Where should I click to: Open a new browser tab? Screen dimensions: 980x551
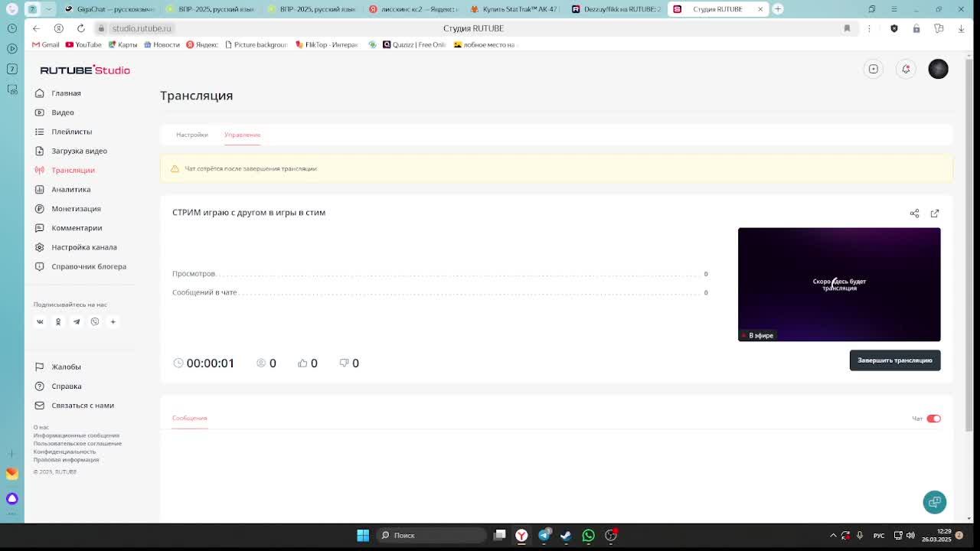[x=778, y=9]
